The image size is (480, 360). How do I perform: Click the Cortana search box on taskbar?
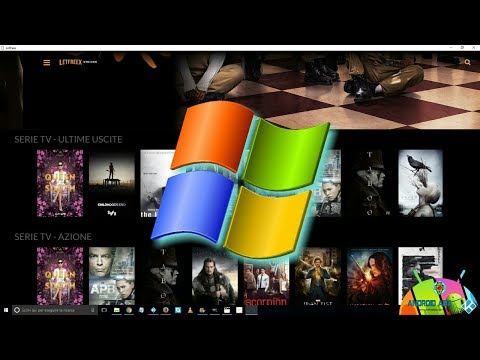click(55, 310)
